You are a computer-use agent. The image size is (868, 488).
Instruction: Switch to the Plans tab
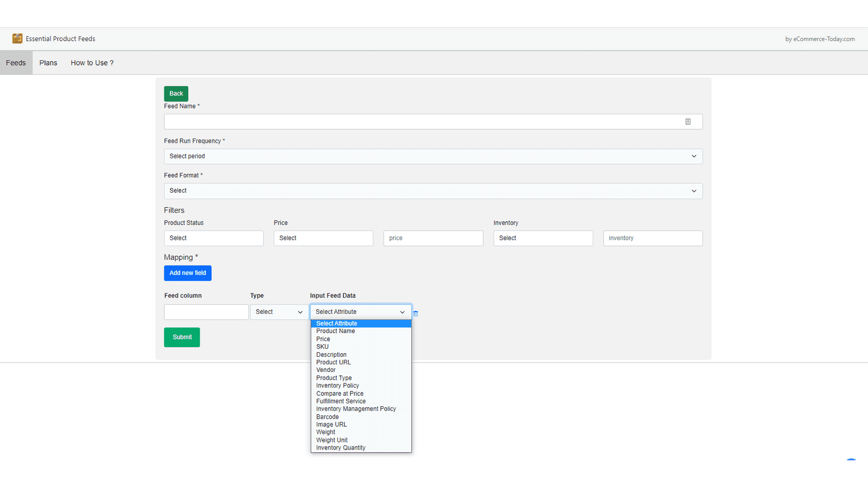click(48, 62)
